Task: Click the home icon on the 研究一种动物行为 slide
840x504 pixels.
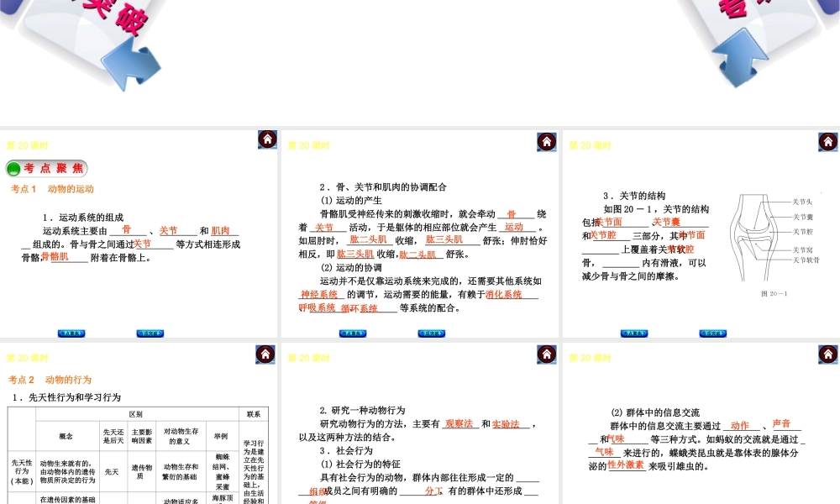Action: click(x=547, y=354)
